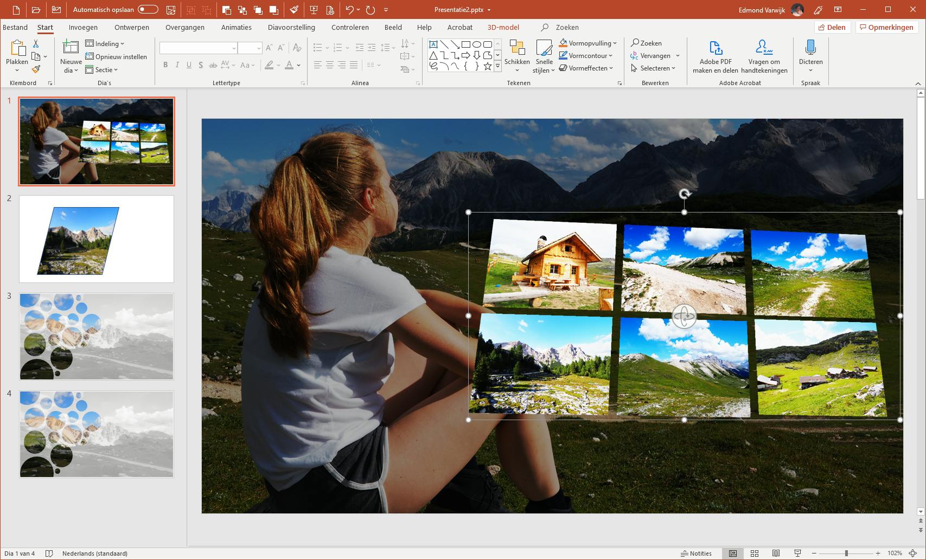926x560 pixels.
Task: Apply italic formatting to text
Action: click(177, 65)
